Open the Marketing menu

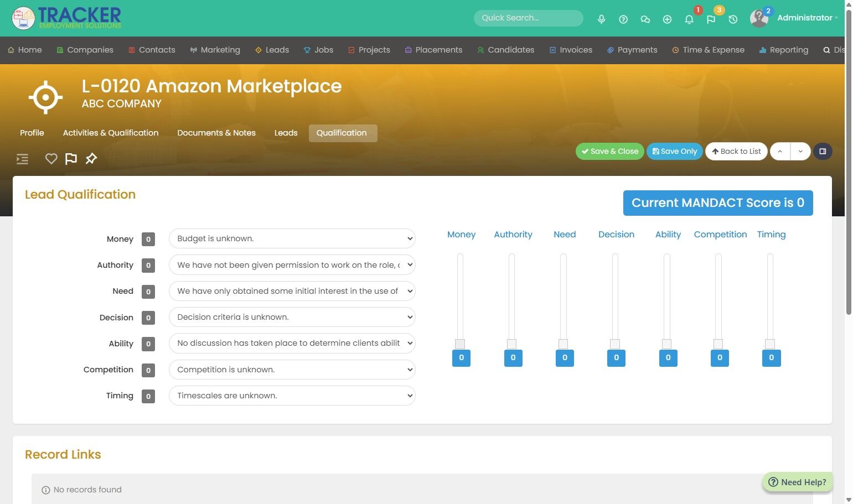click(215, 50)
